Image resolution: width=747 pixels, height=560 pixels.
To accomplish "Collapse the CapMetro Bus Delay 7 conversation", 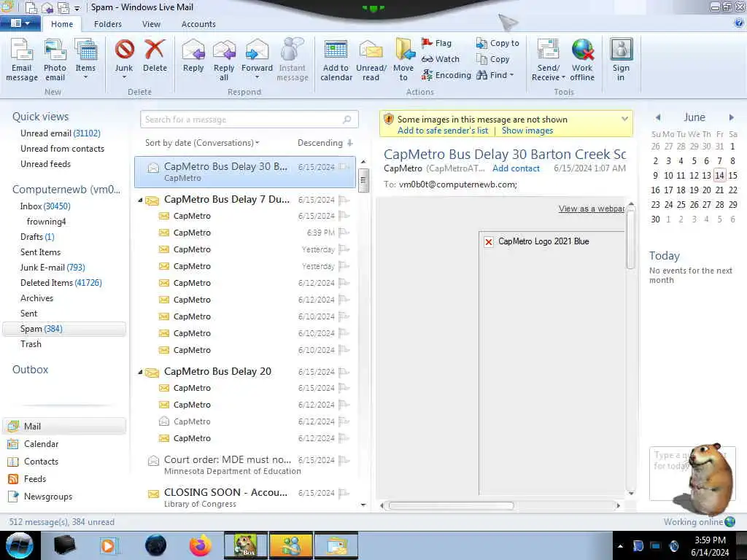I will tap(140, 200).
